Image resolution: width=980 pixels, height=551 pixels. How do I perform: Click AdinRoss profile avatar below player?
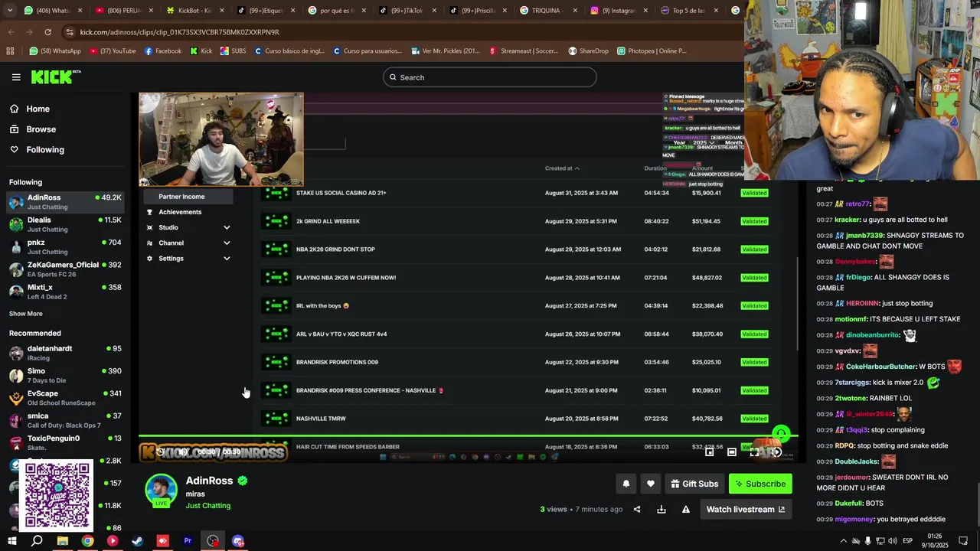tap(161, 491)
